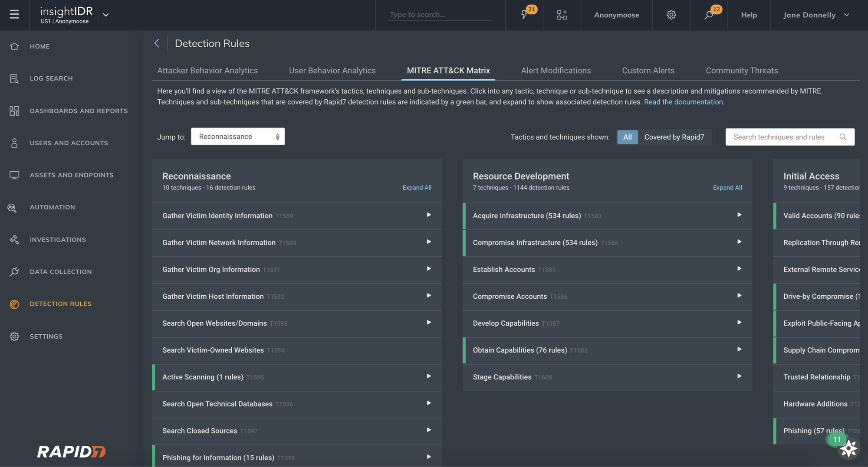
Task: Expand Active Scanning technique arrow
Action: tap(428, 376)
